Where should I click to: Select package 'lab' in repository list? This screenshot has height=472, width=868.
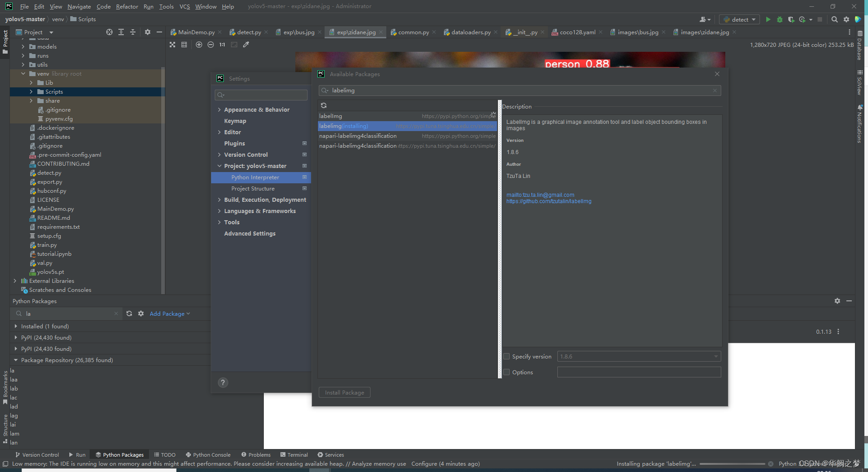click(x=14, y=388)
